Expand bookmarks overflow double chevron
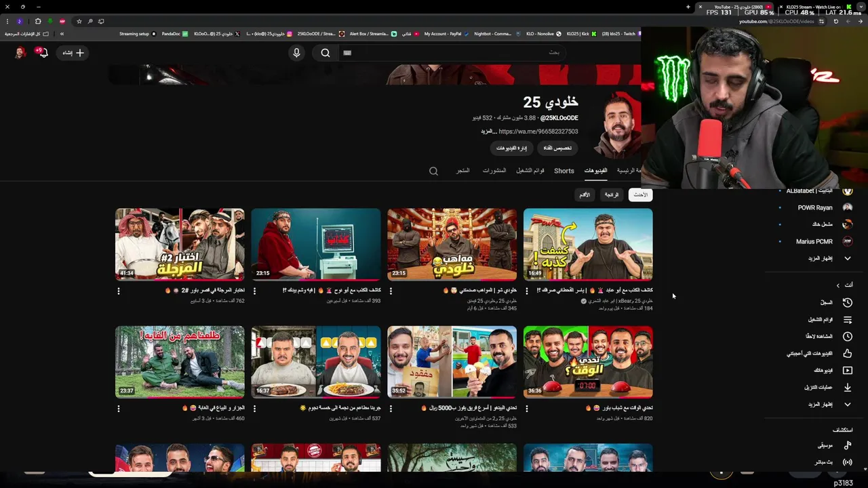The width and height of the screenshot is (868, 488). click(x=62, y=33)
